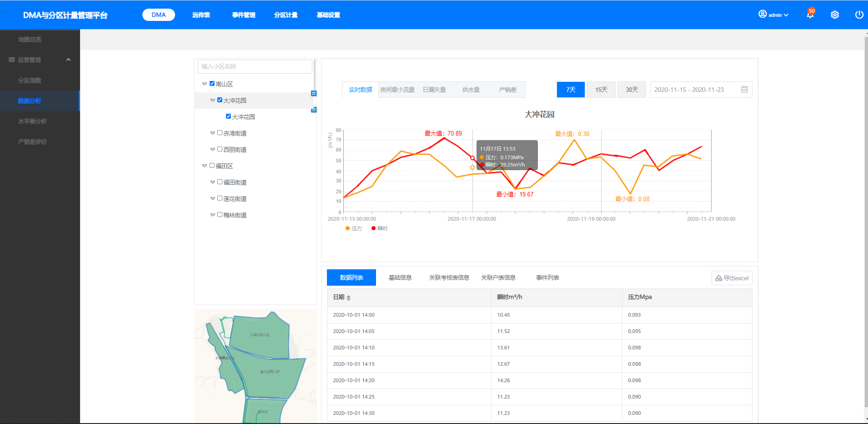Select the DMA top navigation tab
Image resolution: width=868 pixels, height=424 pixels.
coord(159,15)
